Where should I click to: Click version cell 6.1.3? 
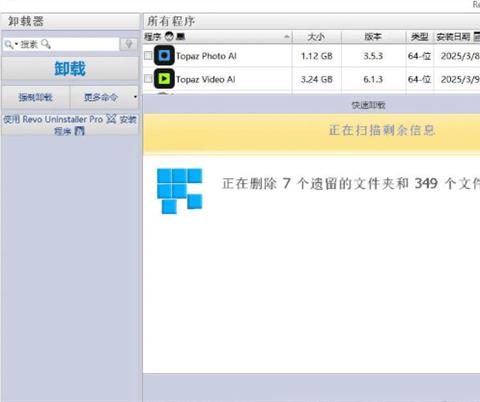[373, 79]
